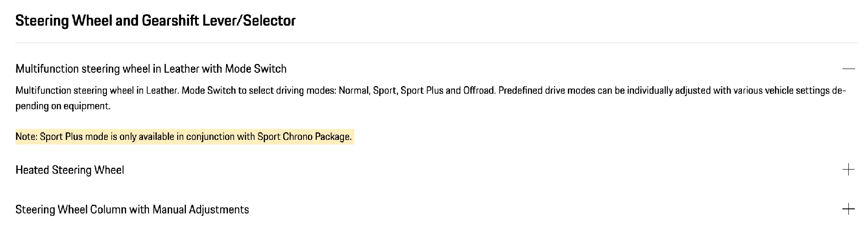This screenshot has width=868, height=234.
Task: Click the words Sport Chrono Package in note
Action: 304,137
